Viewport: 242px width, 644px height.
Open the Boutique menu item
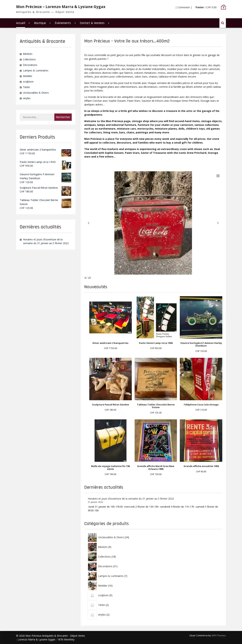tap(40, 23)
